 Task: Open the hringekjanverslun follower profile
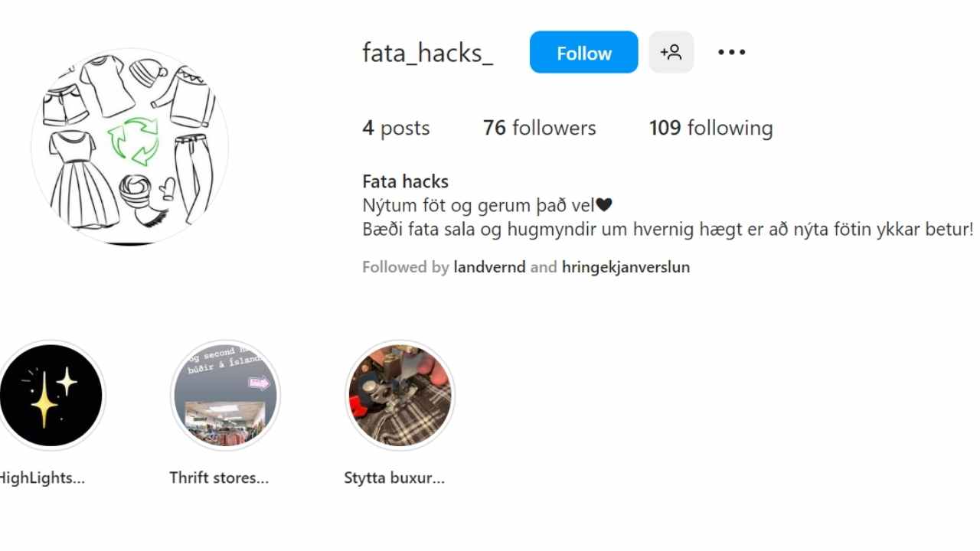626,267
